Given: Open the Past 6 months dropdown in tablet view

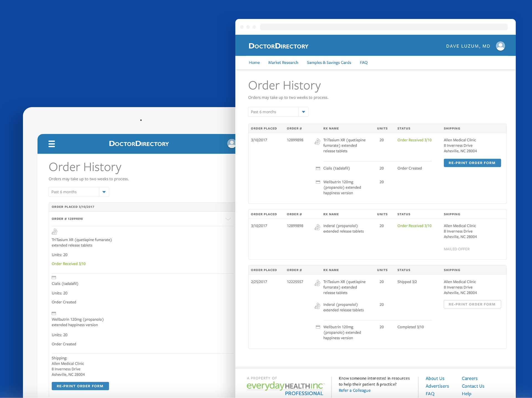Looking at the screenshot, I should (x=79, y=192).
